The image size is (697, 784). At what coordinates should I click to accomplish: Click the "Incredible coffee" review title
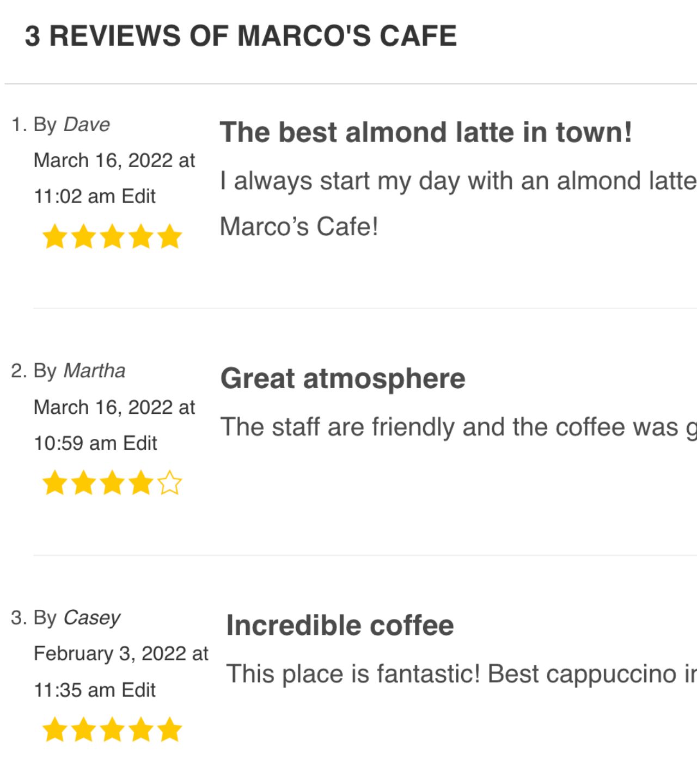(340, 625)
